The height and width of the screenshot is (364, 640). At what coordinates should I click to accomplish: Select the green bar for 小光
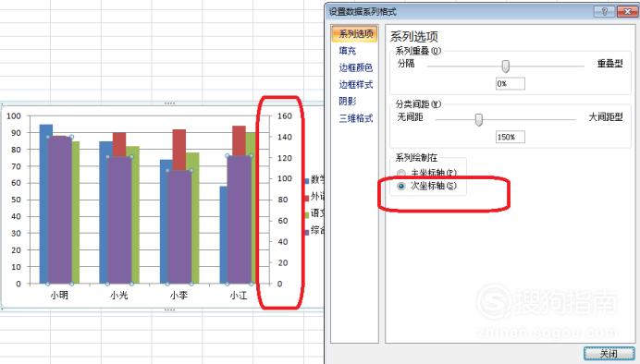pyautogui.click(x=136, y=215)
